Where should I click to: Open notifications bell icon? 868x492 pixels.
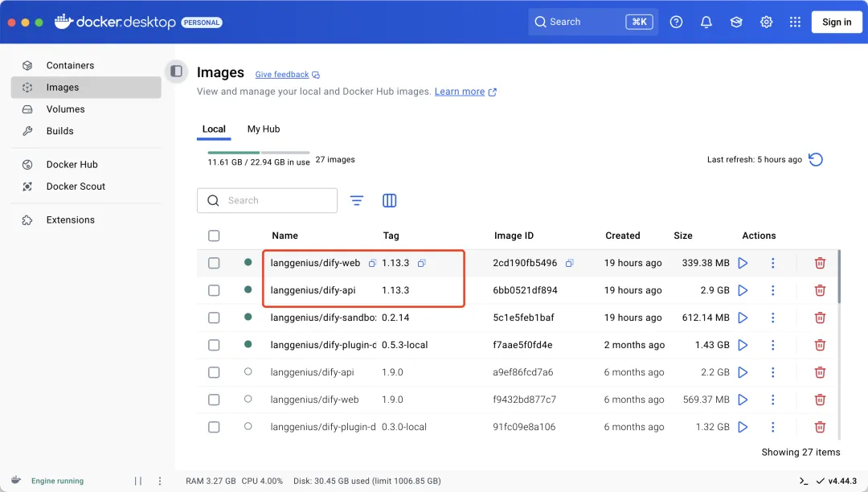[706, 23]
